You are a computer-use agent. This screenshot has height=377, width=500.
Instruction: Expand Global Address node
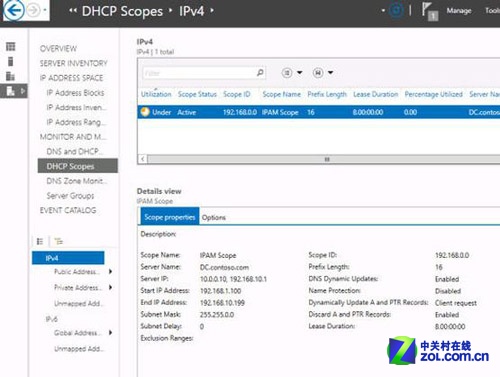[x=110, y=333]
